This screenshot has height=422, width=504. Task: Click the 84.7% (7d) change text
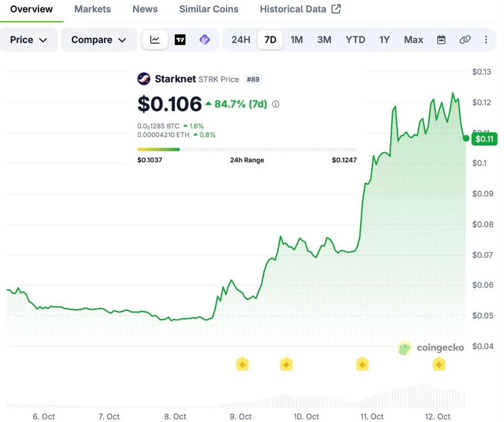[241, 104]
